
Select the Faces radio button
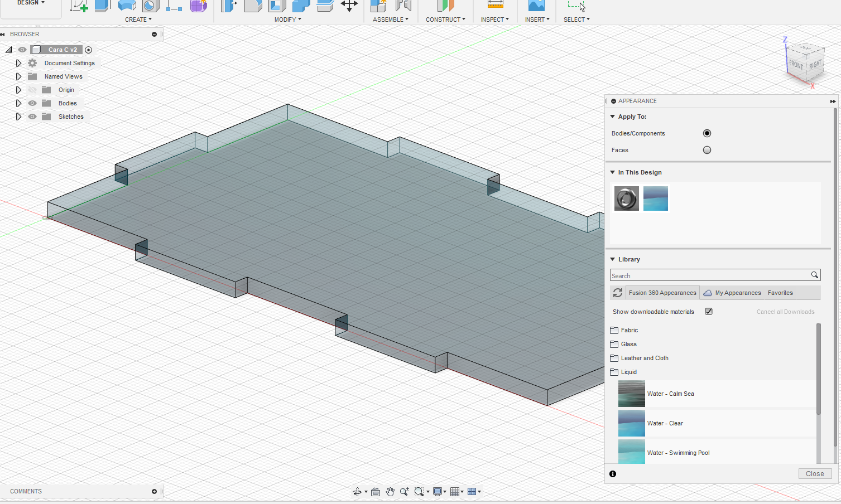[707, 150]
